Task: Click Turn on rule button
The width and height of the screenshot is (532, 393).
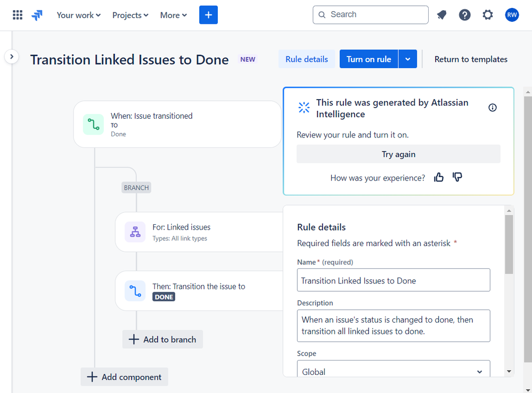Action: (369, 59)
